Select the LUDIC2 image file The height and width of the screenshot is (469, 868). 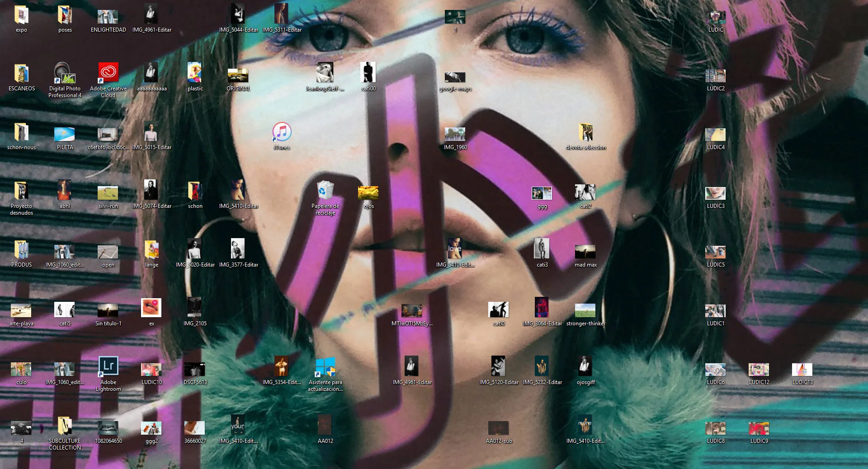[x=716, y=75]
